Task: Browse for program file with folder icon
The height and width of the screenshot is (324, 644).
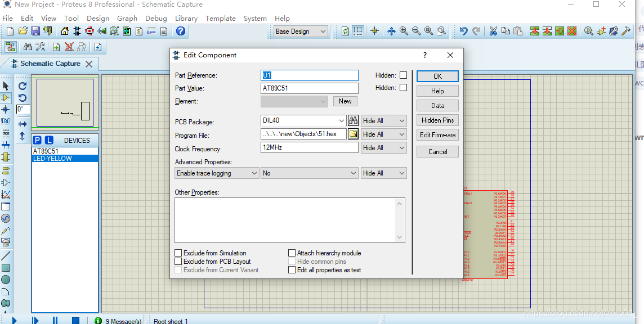Action: point(353,134)
